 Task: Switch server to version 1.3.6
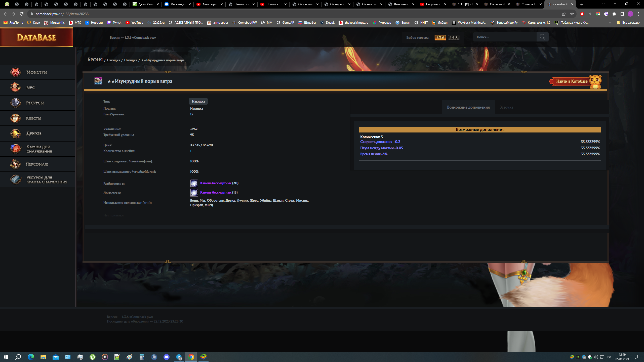click(x=440, y=38)
